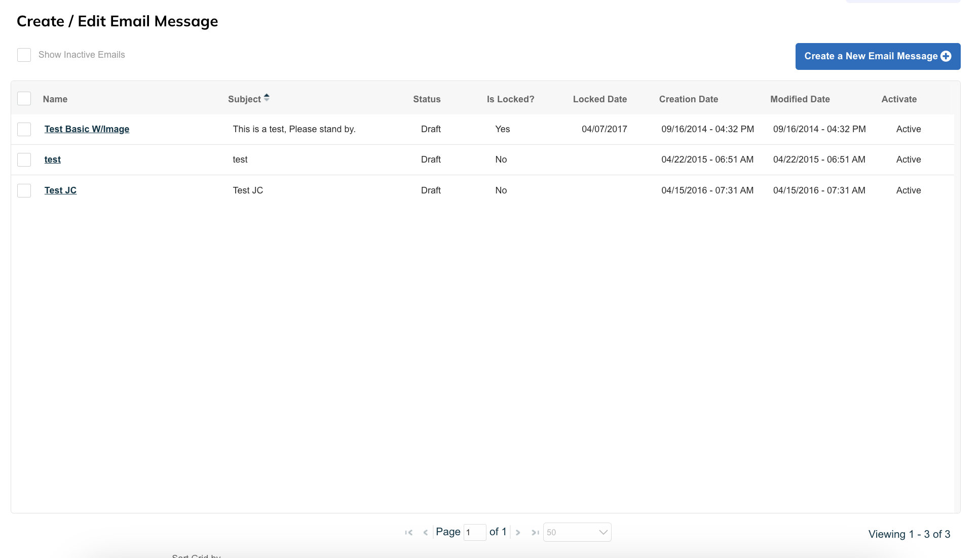980x558 pixels.
Task: Go to first page icon
Action: click(x=409, y=532)
